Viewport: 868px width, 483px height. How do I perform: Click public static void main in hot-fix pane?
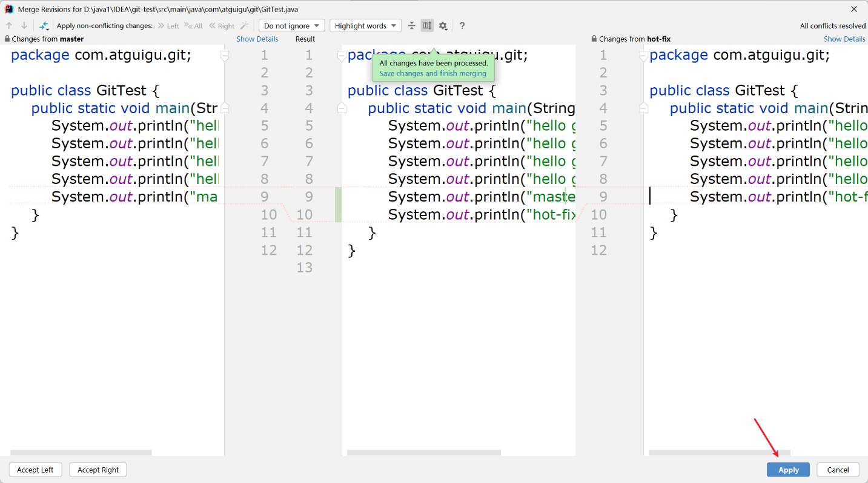pyautogui.click(x=769, y=108)
